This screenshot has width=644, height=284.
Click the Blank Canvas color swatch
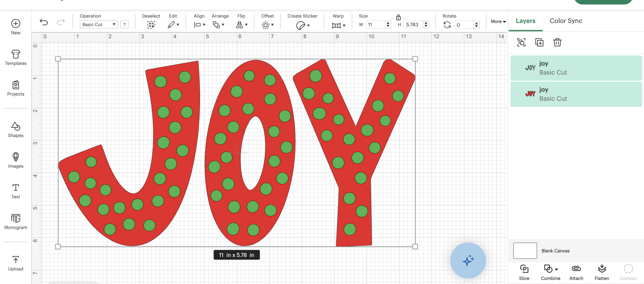[525, 250]
